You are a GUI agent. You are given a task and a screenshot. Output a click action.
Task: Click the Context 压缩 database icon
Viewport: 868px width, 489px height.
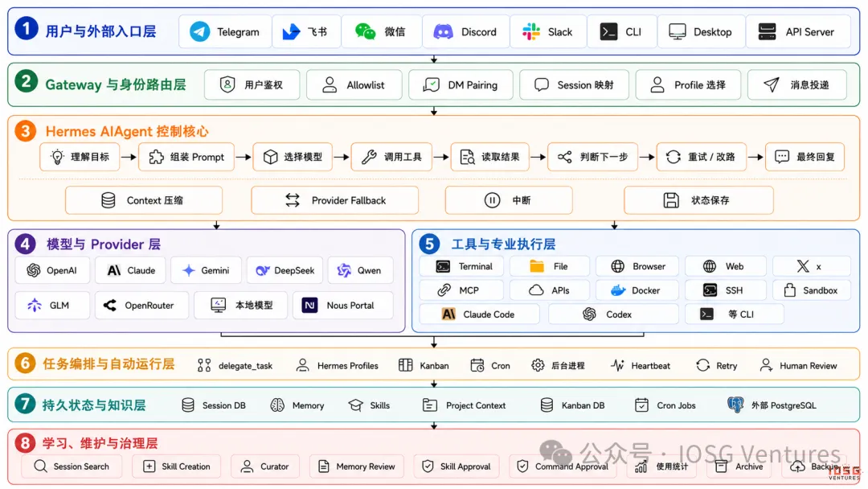tap(108, 200)
